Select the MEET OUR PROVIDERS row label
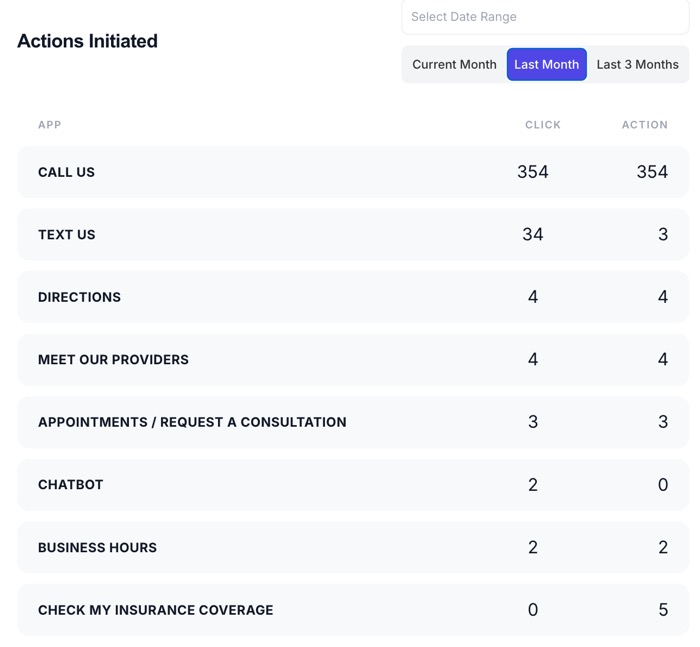The height and width of the screenshot is (647, 700). tap(113, 359)
